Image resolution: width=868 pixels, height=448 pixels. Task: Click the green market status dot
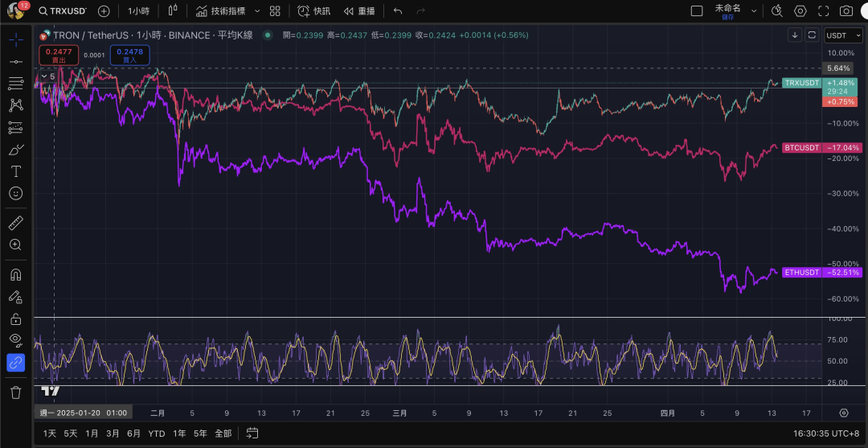(268, 35)
